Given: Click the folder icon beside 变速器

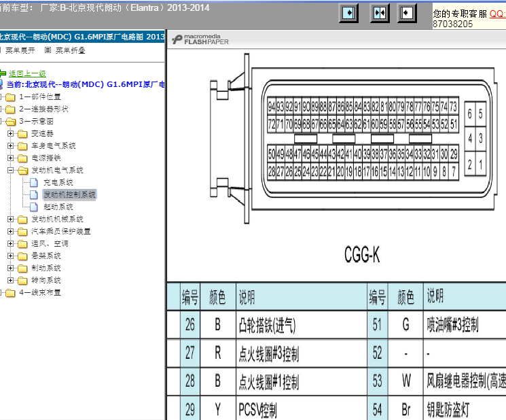Looking at the screenshot, I should click(22, 134).
